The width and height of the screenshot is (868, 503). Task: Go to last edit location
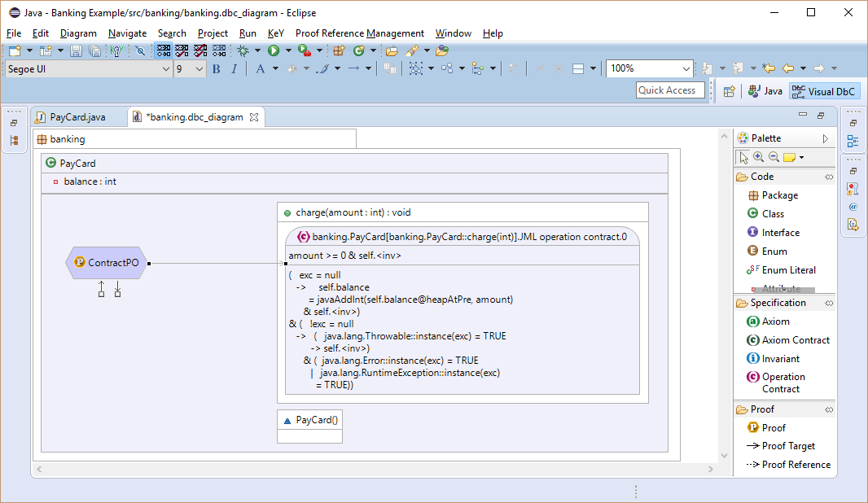769,68
